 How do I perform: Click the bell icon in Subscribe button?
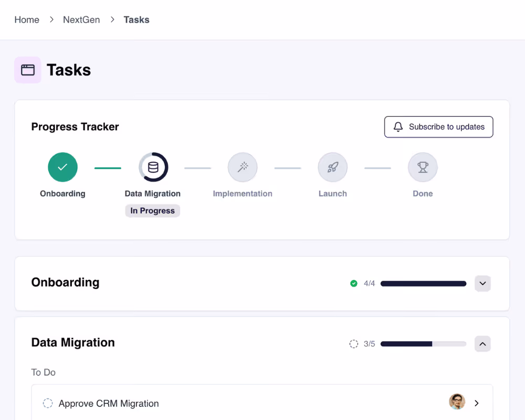398,127
